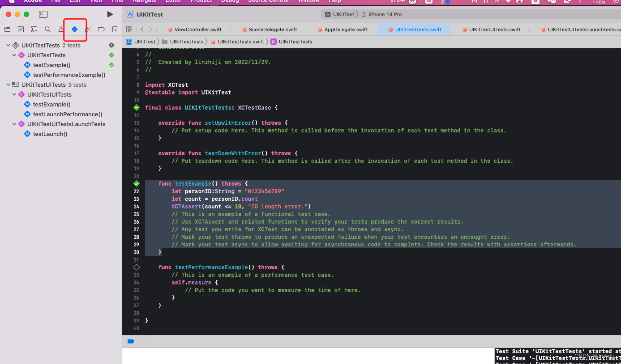Viewport: 621px width, 364px height.
Task: Open the Debug menu in the menu bar
Action: 230,1
